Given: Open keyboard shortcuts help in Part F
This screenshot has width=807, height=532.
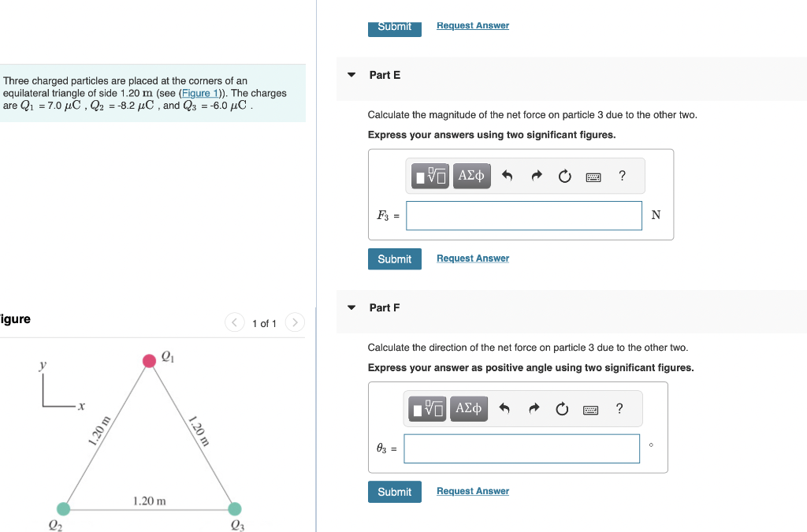Looking at the screenshot, I should pyautogui.click(x=590, y=408).
